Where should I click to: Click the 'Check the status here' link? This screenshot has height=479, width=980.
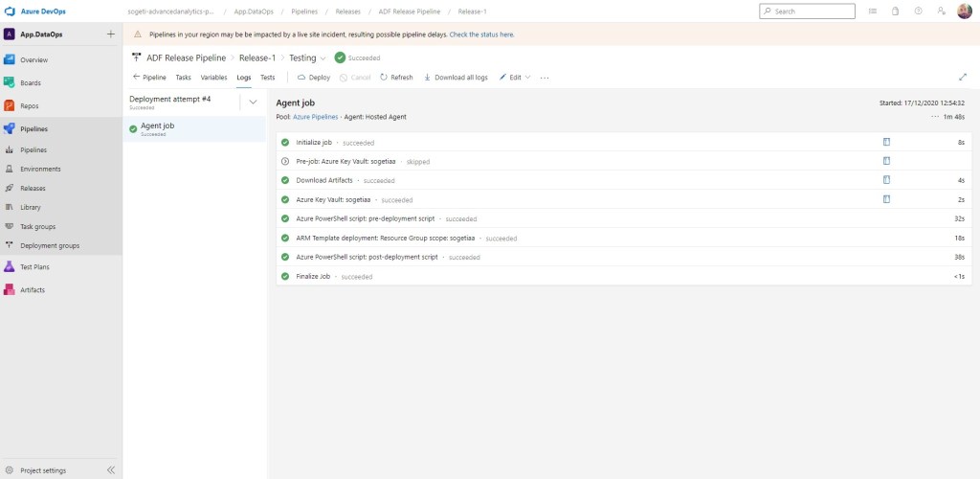481,34
